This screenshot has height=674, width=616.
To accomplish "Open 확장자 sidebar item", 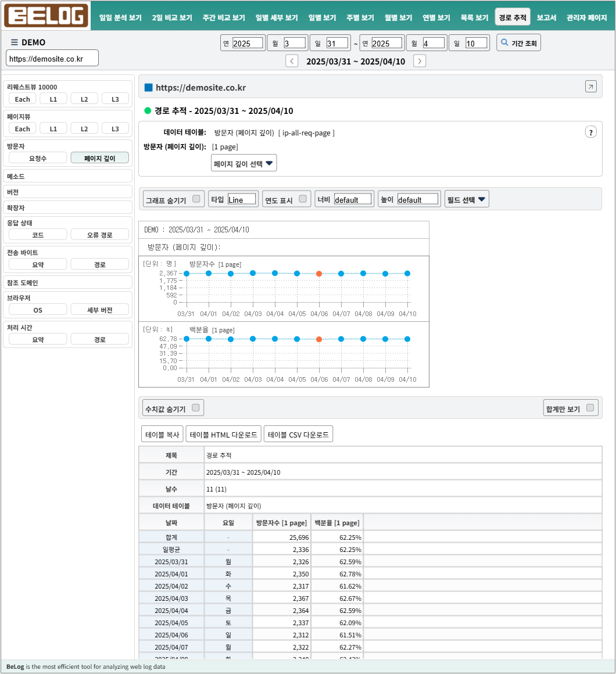I will point(67,207).
